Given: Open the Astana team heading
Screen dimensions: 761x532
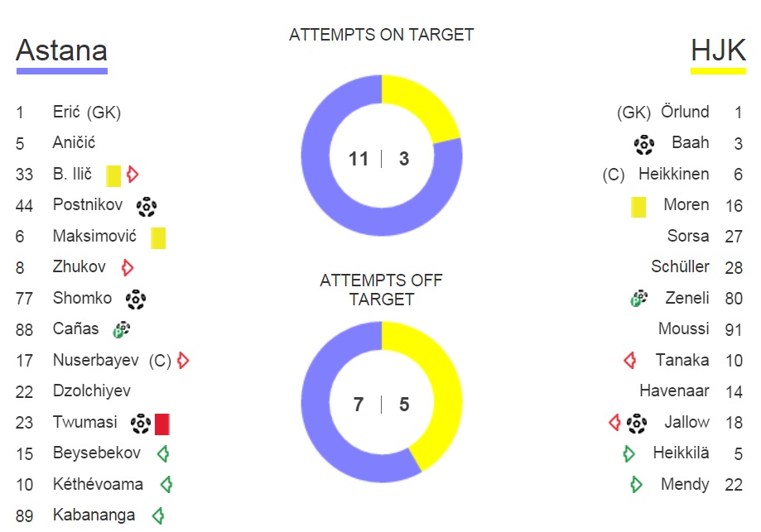Looking at the screenshot, I should point(61,50).
